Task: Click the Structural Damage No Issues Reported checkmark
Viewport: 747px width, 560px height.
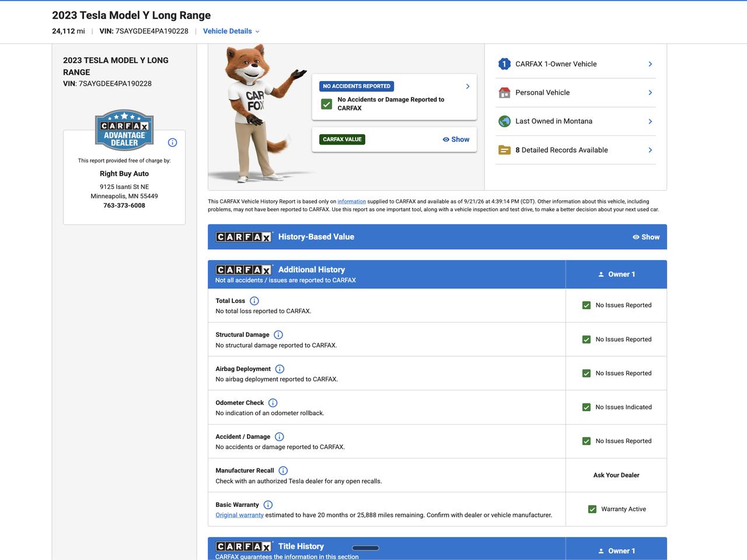Action: (587, 339)
